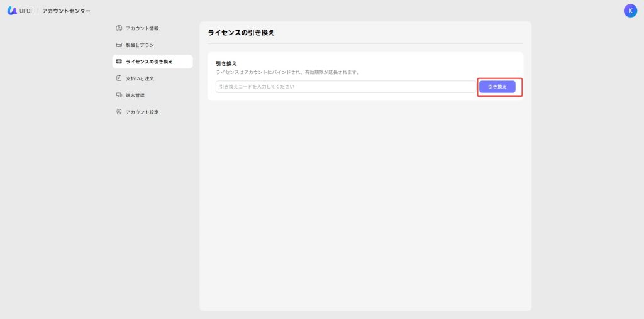Open the K user avatar menu
644x319 pixels.
[630, 11]
